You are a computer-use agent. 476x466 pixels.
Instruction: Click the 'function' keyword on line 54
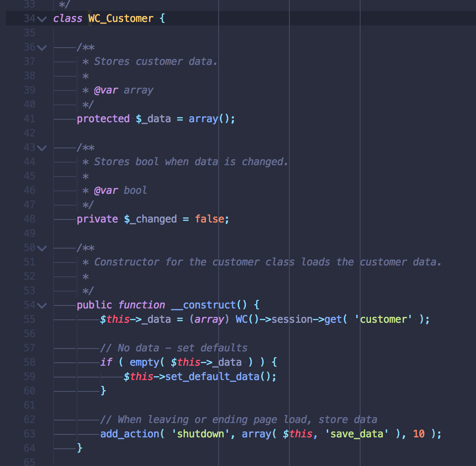click(x=142, y=305)
